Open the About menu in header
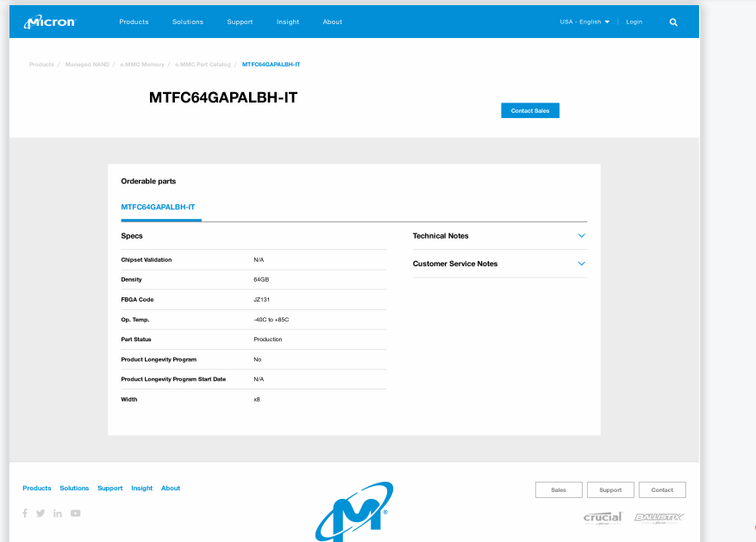 (332, 22)
